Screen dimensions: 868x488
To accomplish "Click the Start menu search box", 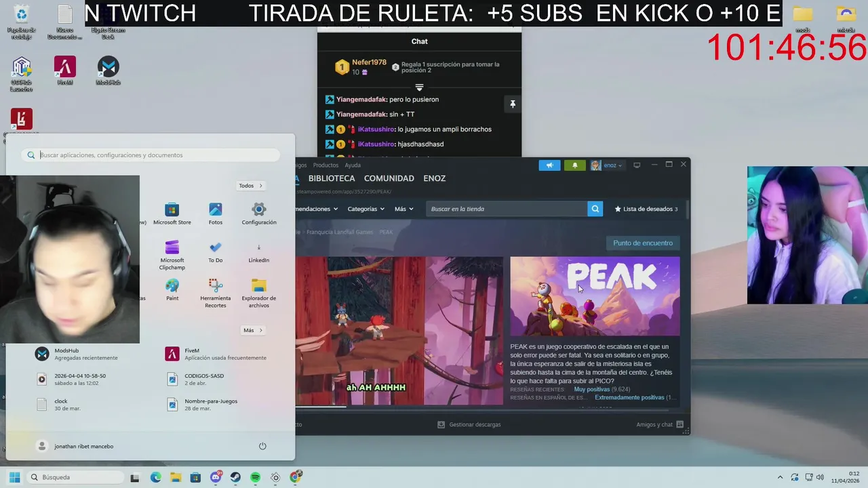I will coord(151,155).
